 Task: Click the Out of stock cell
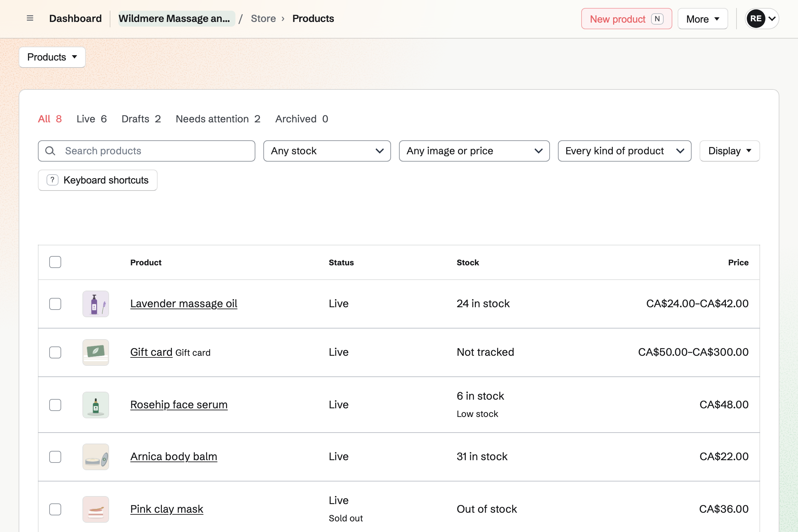click(486, 509)
